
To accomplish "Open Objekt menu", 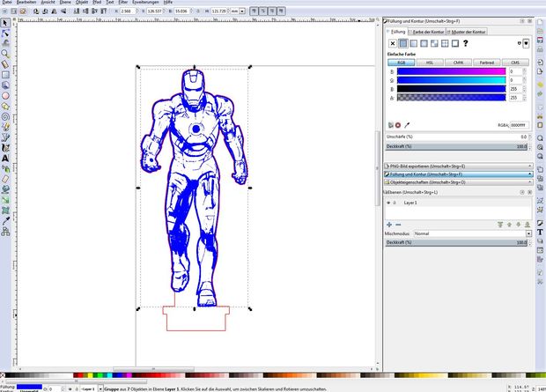I will point(82,2).
